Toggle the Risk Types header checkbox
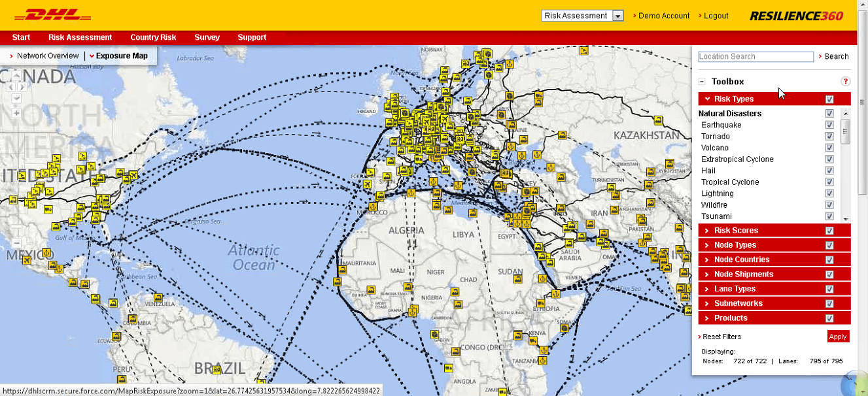 (x=829, y=99)
